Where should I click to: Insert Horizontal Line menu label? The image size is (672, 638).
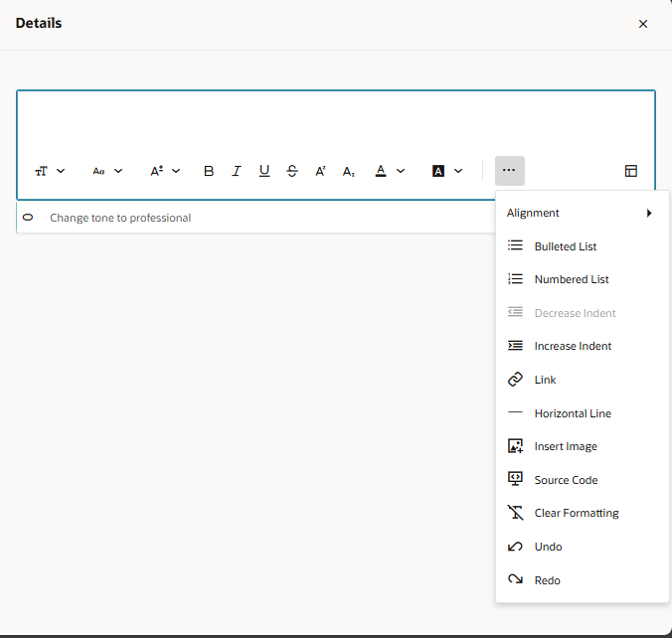573,413
